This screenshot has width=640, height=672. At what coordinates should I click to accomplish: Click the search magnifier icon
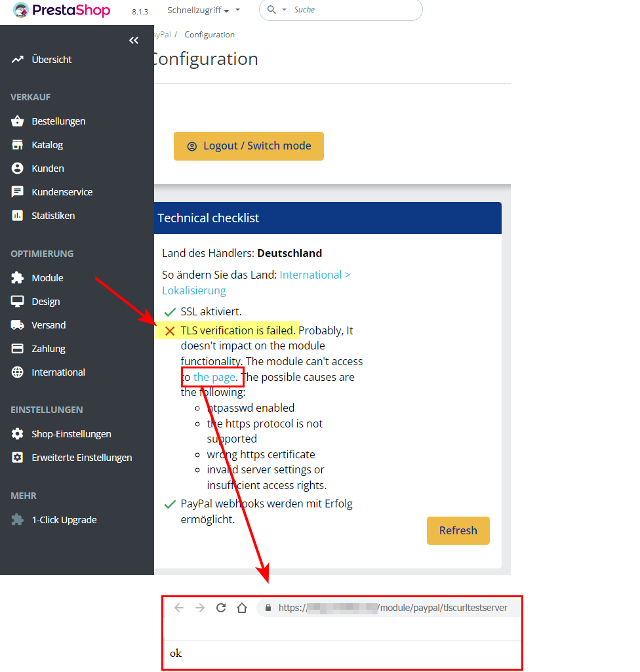pyautogui.click(x=271, y=9)
